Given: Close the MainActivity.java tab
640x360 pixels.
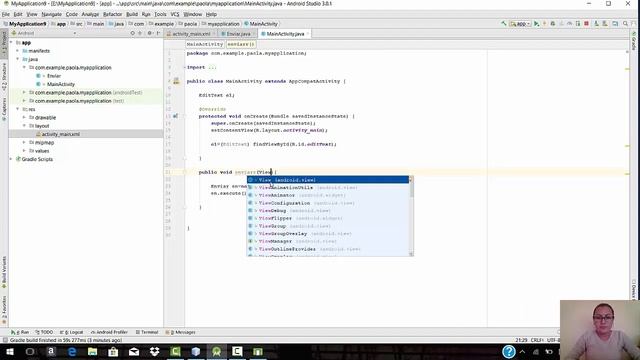Looking at the screenshot, I should [308, 33].
